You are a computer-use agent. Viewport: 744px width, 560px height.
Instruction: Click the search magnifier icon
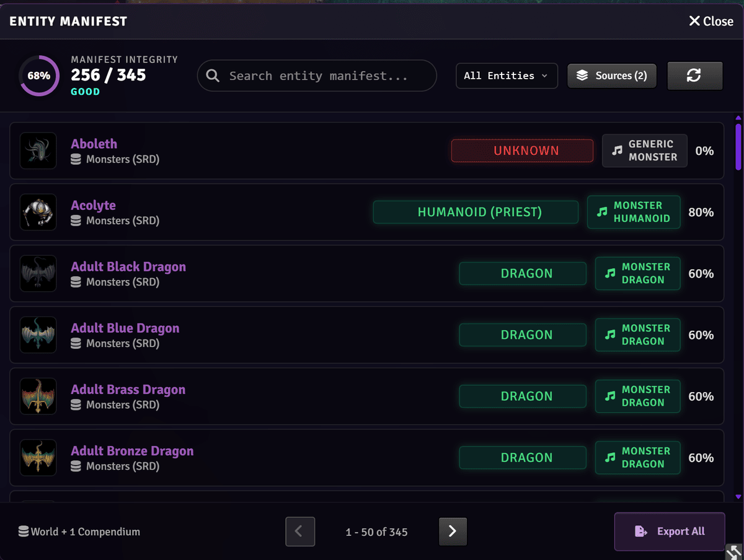point(213,76)
